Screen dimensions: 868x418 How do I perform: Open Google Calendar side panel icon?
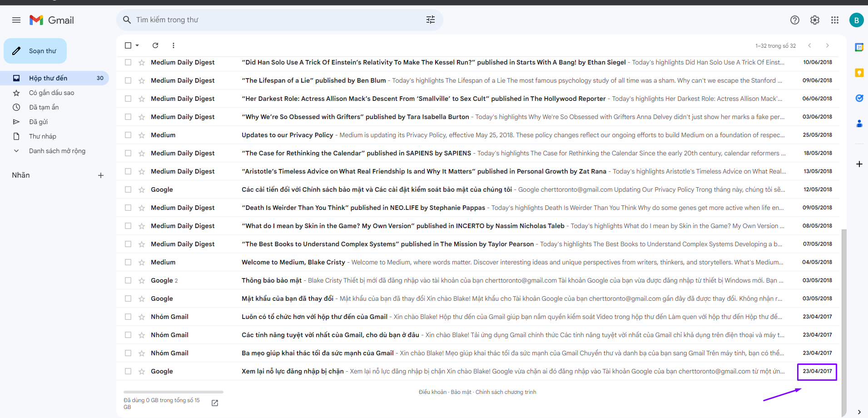pyautogui.click(x=859, y=47)
